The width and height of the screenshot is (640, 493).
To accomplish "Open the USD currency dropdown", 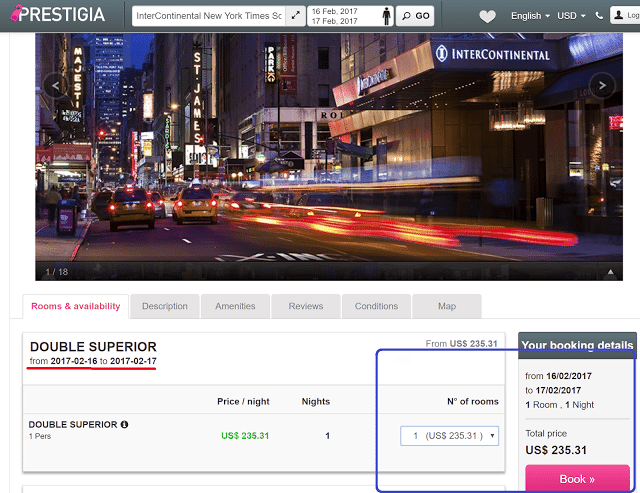I will (571, 16).
